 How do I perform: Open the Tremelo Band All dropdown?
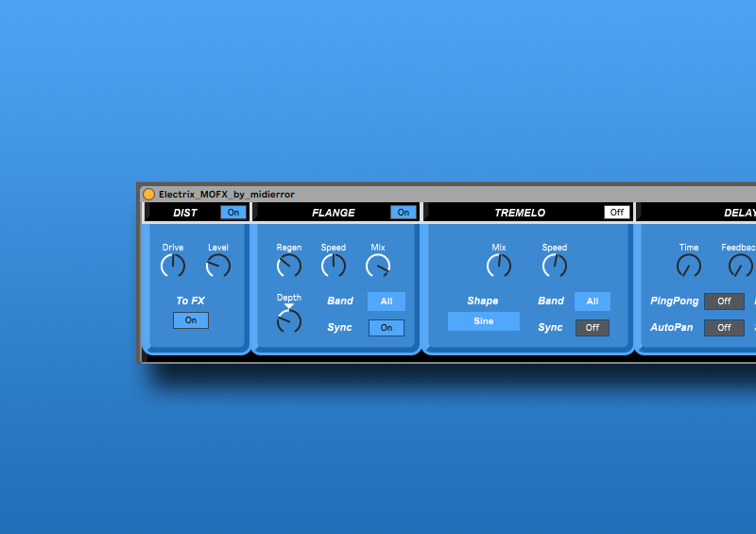point(593,301)
